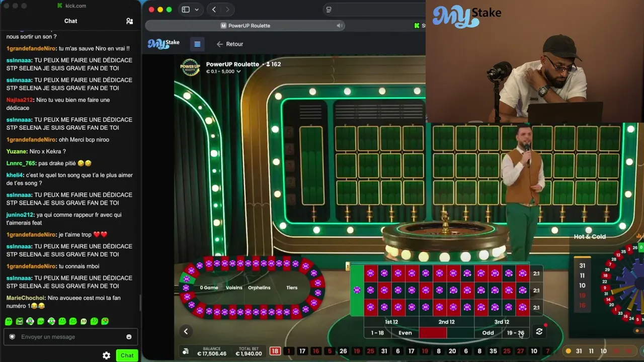This screenshot has height=362, width=644.
Task: Place a bet on Even
Action: pos(405,333)
